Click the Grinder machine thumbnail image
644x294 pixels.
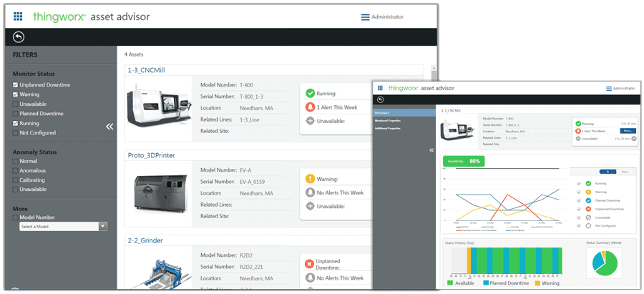coord(160,274)
